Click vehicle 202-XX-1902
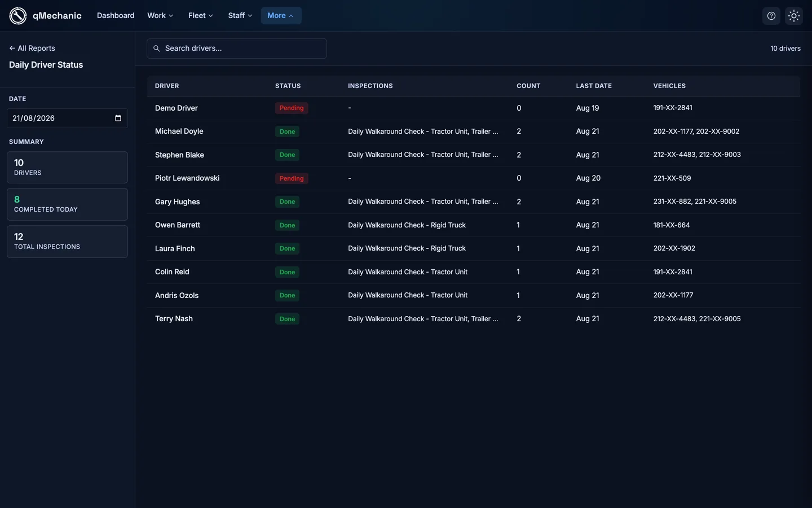Screen dimensions: 812x508 point(674,248)
